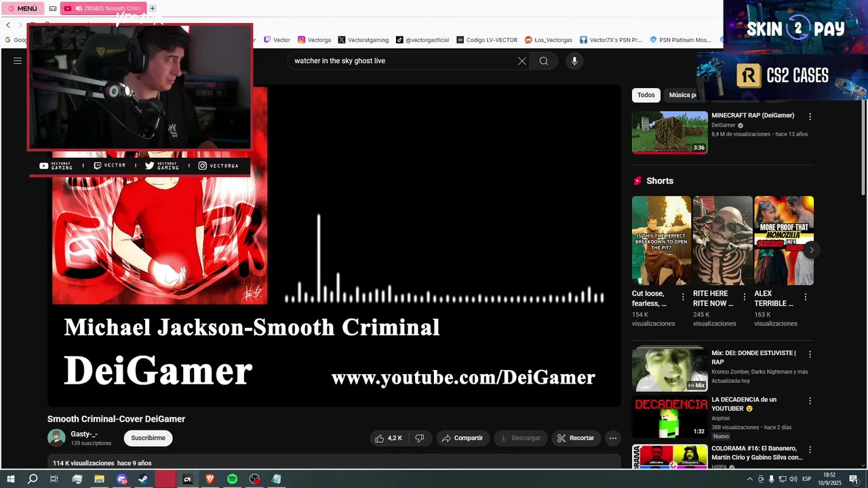Open the Los_Vectorgas Reddit bookmark
Viewport: 868px width, 488px height.
coord(549,40)
